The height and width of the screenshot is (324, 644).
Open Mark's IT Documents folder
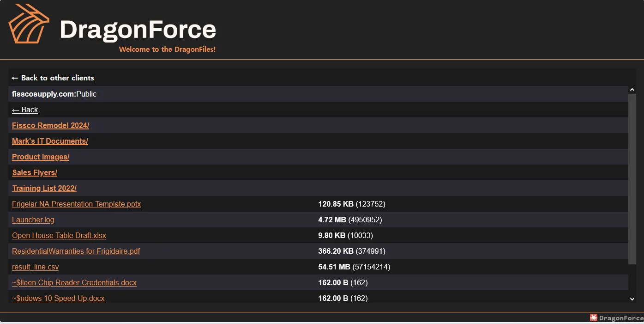pos(50,141)
